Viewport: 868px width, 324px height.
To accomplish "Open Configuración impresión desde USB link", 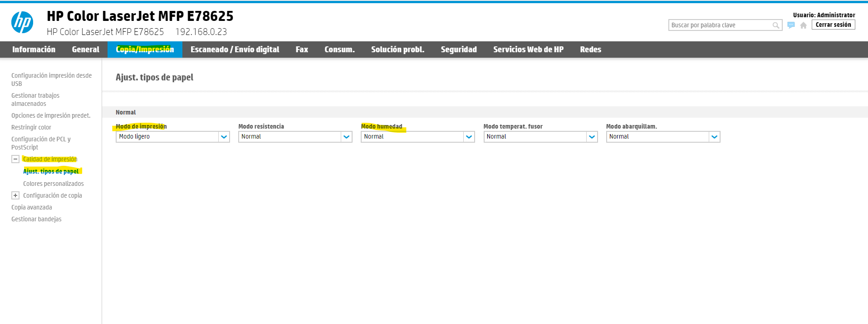I will [x=51, y=80].
